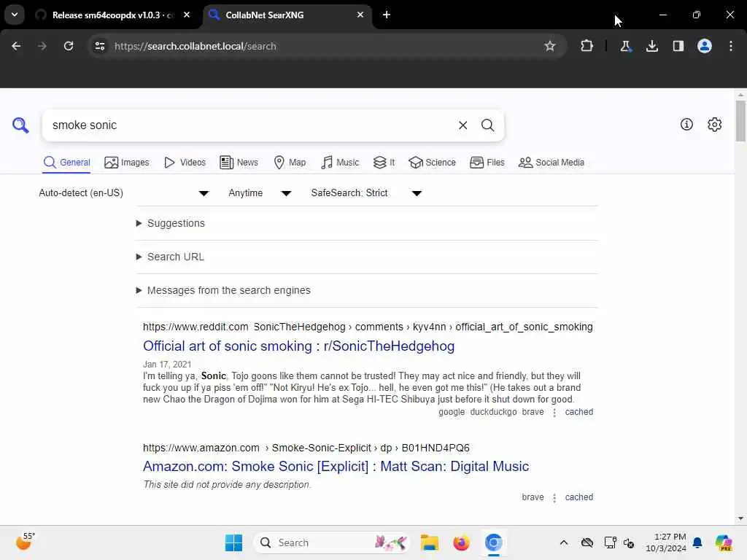Viewport: 747px width, 560px height.
Task: Close the Release sm64coopdx tab
Action: (187, 15)
